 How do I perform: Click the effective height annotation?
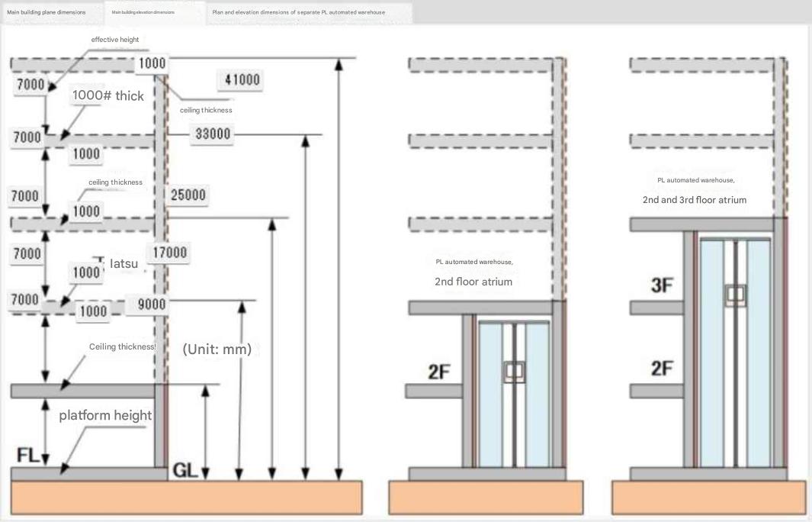[x=115, y=39]
